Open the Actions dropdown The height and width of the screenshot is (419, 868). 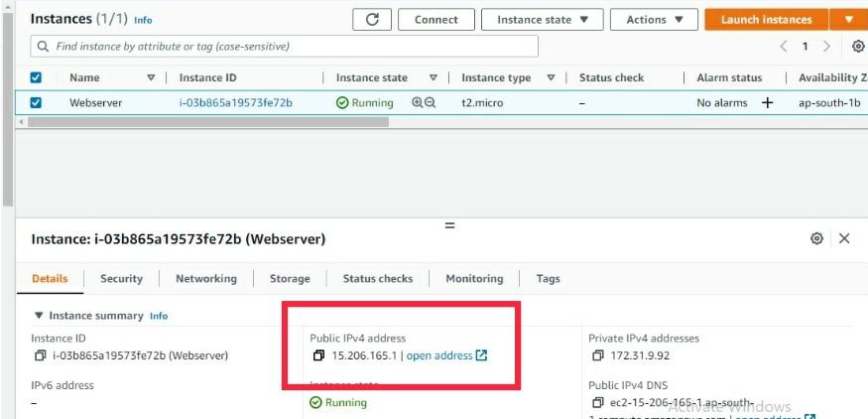point(655,20)
